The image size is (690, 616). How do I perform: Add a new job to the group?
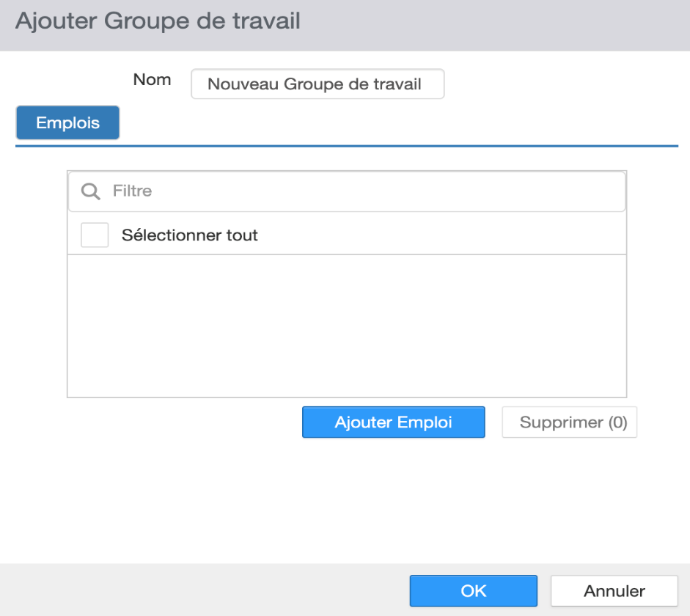coord(394,422)
